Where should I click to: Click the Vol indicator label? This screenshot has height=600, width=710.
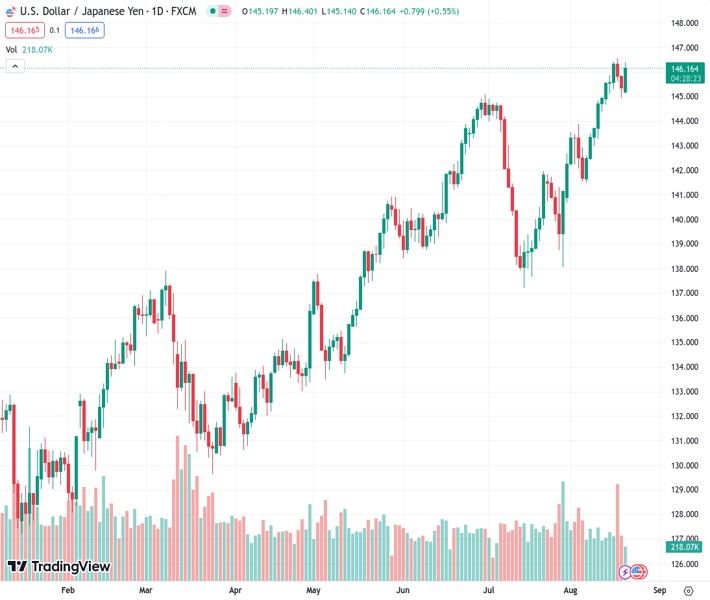pyautogui.click(x=11, y=49)
